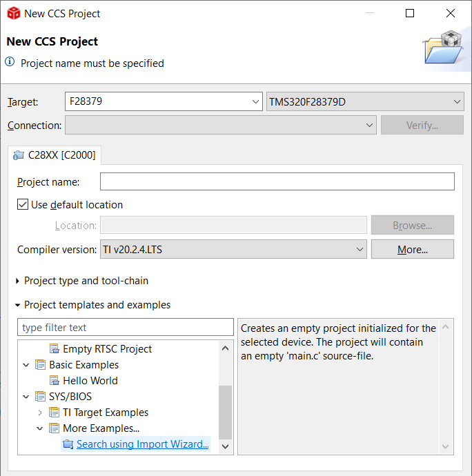Click the SYS/BIOS folder icon
Screen dimensions: 472x476
pyautogui.click(x=41, y=397)
